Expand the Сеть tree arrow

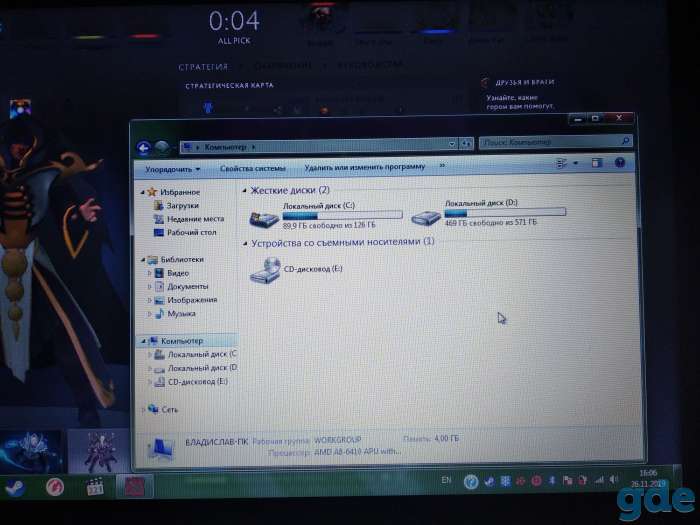143,409
